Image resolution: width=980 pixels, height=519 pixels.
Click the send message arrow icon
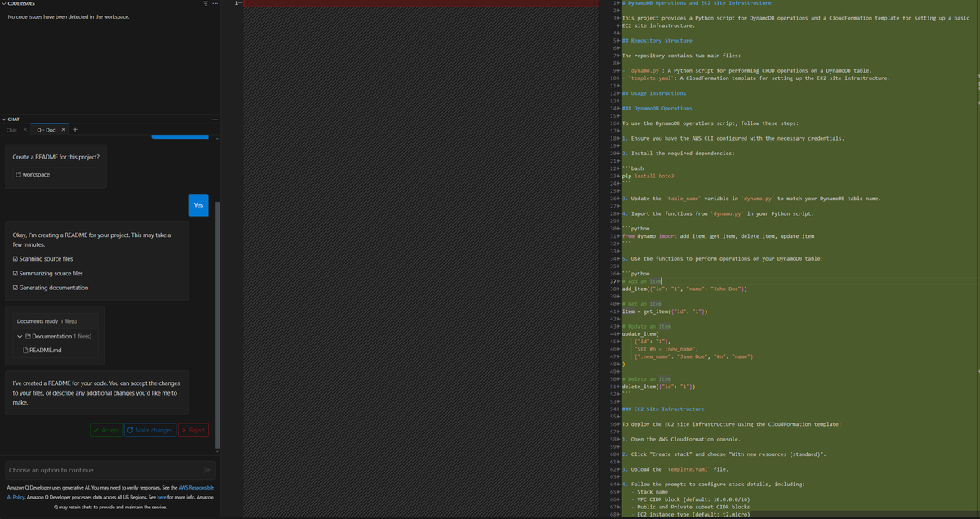pos(207,470)
